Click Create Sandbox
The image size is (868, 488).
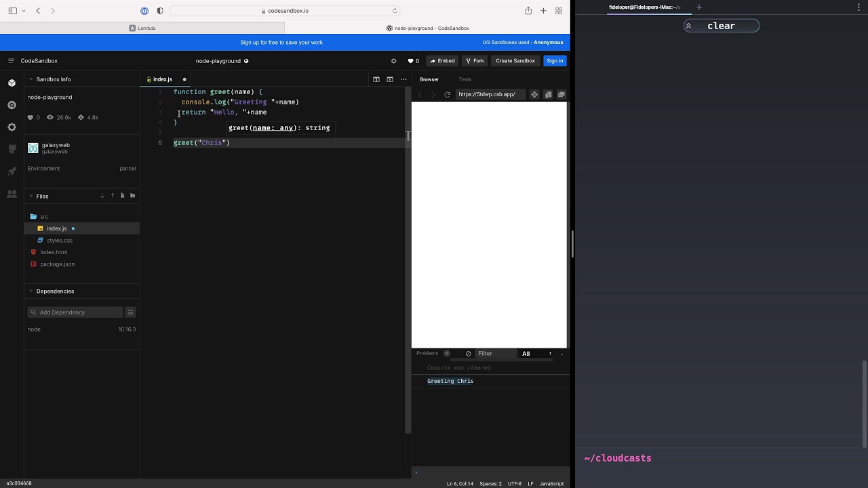[x=515, y=61]
